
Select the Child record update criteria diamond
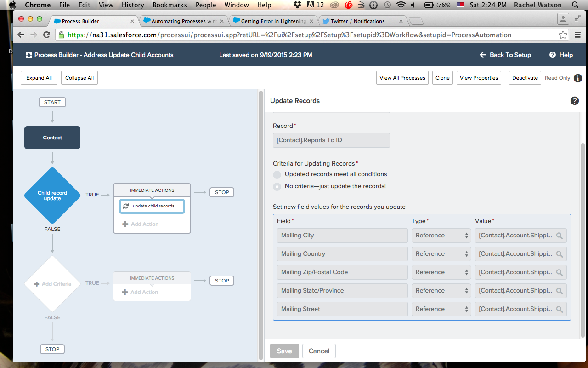coord(52,195)
